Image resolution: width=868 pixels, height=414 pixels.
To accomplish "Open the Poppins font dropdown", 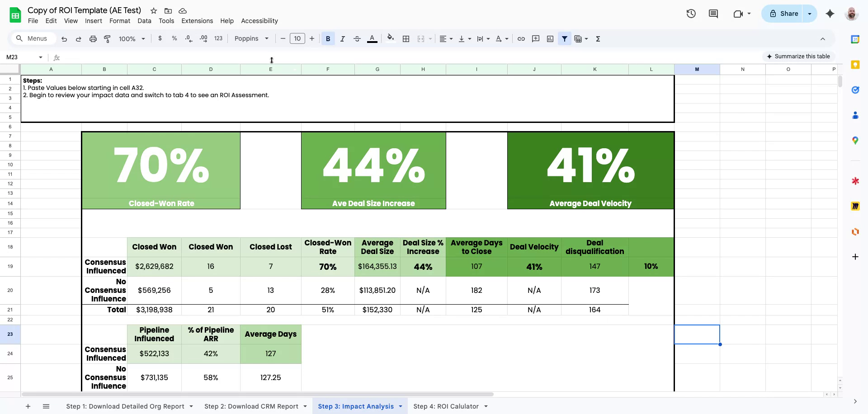I will click(x=251, y=39).
